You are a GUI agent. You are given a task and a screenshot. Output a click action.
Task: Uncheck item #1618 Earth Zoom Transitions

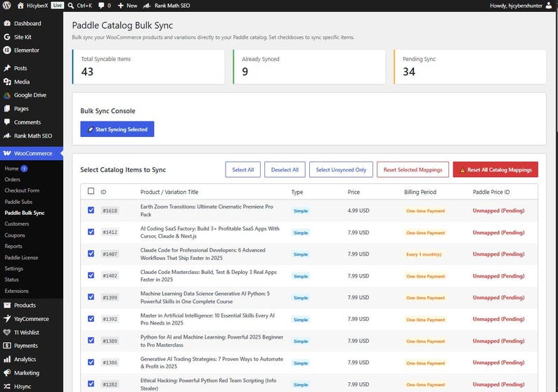click(91, 210)
